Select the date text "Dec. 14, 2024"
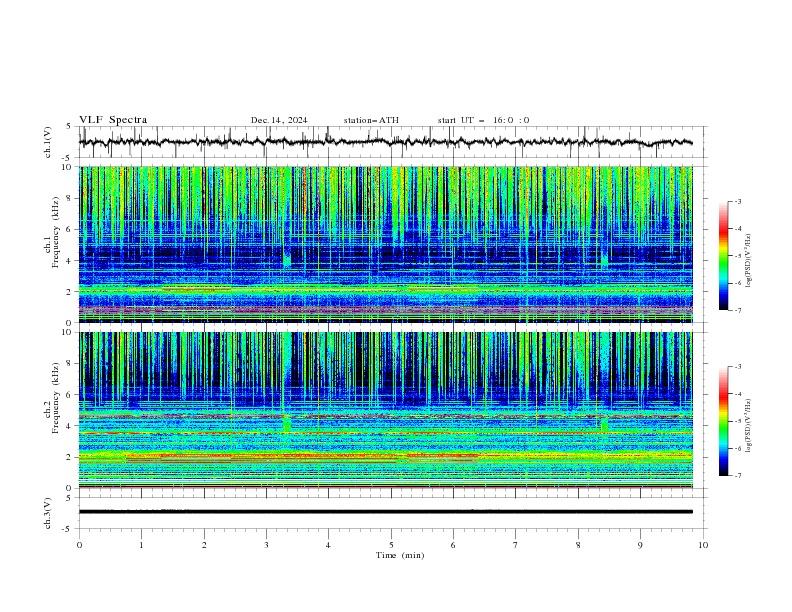792x612 pixels. [279, 120]
